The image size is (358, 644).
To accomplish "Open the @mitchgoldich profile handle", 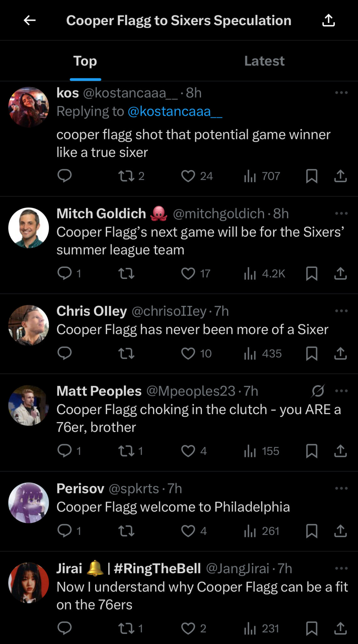I will pos(219,214).
